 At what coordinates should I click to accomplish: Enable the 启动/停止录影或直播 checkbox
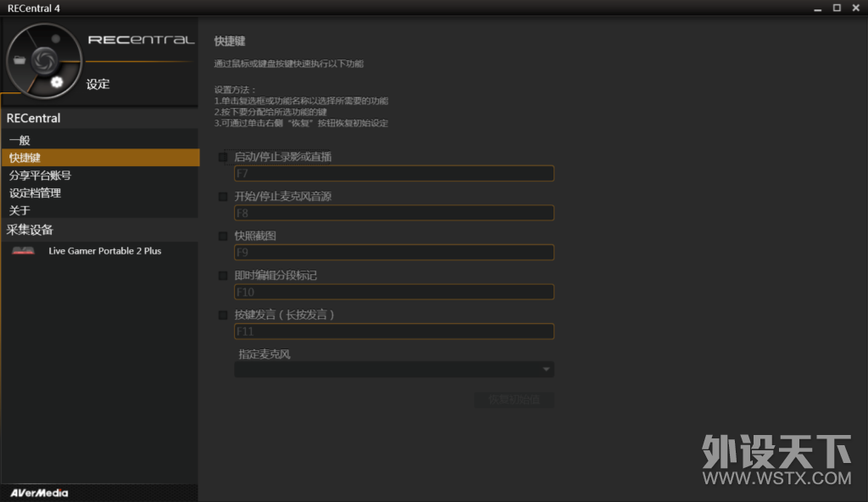click(x=223, y=158)
